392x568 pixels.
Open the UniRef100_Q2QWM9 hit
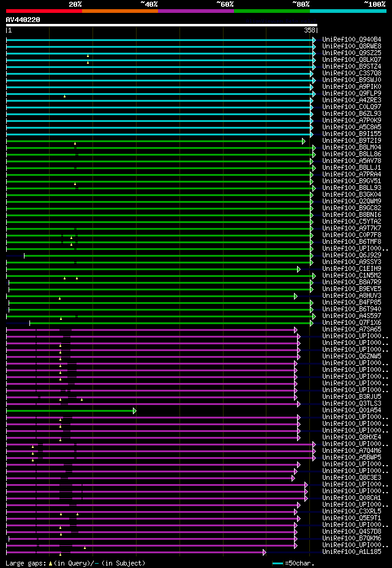(352, 202)
